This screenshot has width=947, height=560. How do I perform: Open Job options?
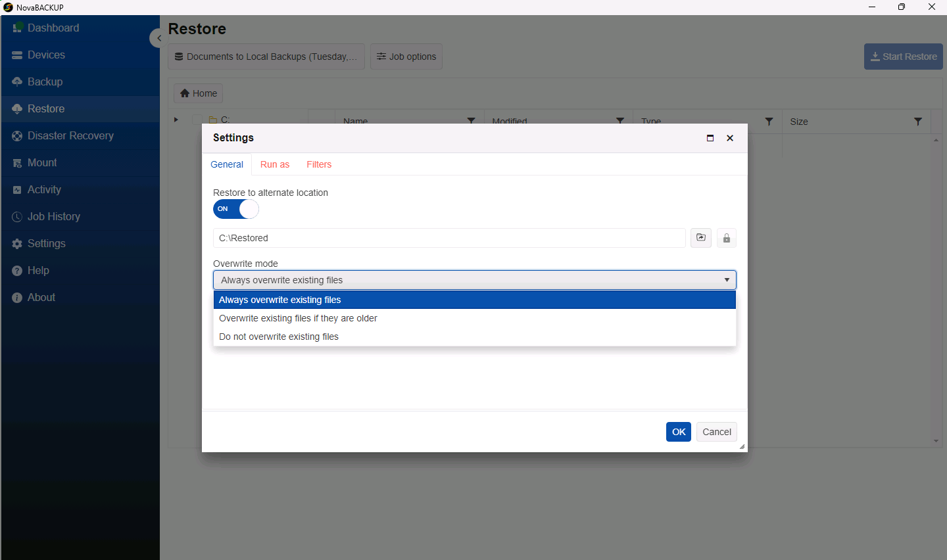click(406, 57)
